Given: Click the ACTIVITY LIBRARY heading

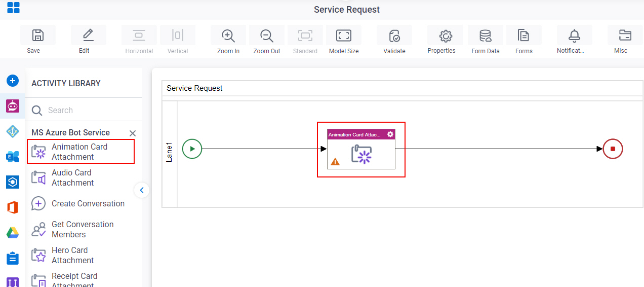Looking at the screenshot, I should tap(66, 83).
